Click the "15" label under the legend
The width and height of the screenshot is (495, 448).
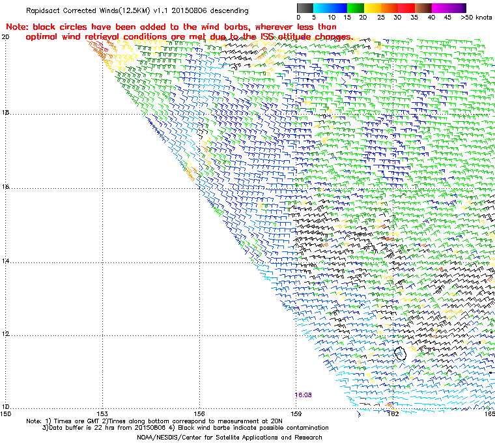[347, 18]
